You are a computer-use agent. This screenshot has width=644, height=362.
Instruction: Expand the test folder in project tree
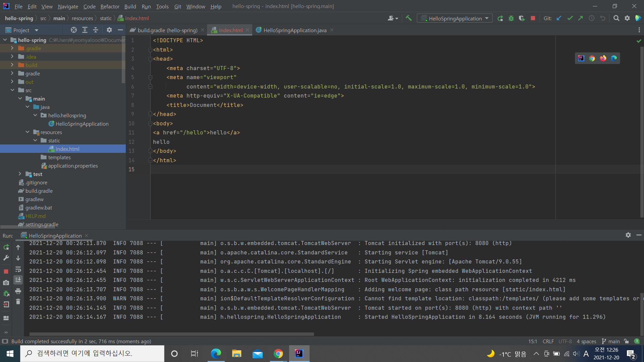click(20, 174)
